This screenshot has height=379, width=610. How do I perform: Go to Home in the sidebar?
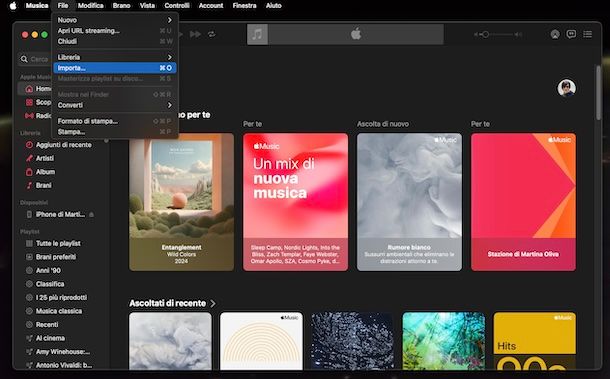coord(35,89)
